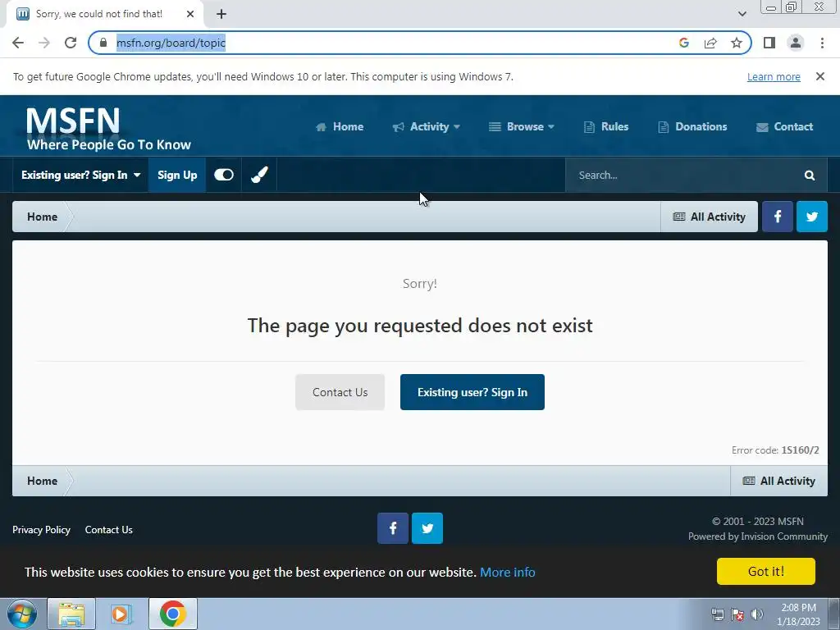Click inside the Search field
Image resolution: width=840 pixels, height=630 pixels.
680,176
